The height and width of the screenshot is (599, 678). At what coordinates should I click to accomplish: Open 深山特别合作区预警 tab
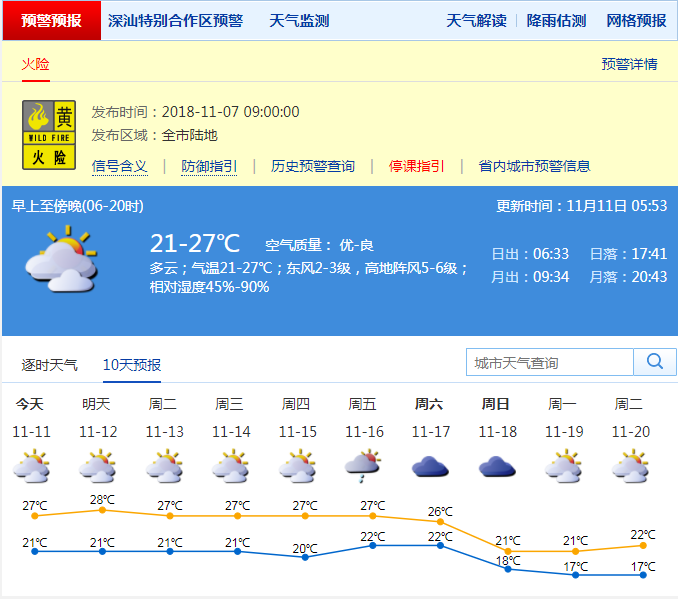click(175, 21)
